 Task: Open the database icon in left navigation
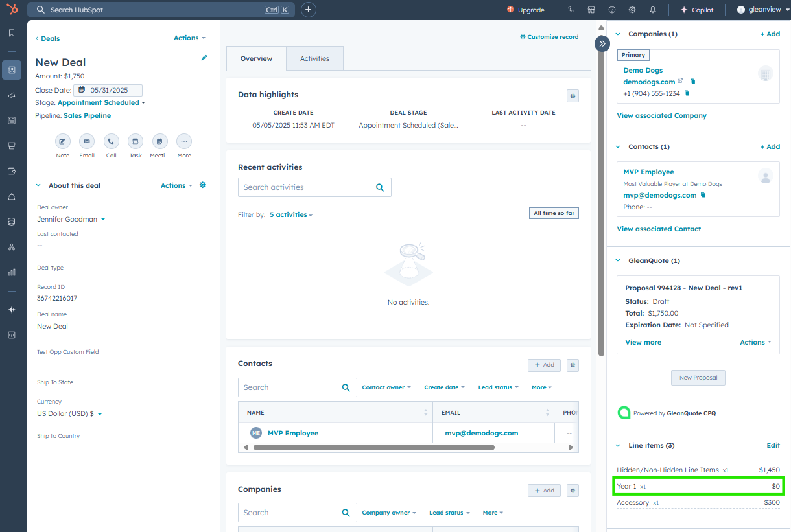point(12,222)
